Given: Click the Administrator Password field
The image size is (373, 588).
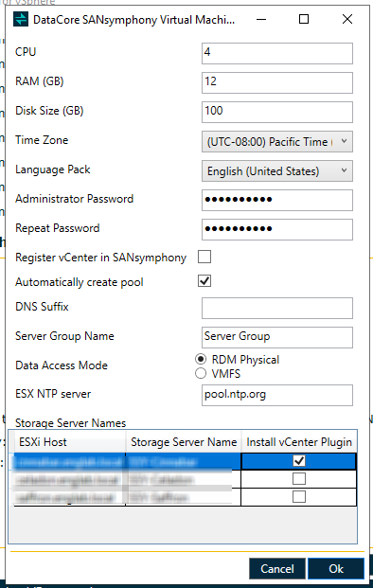Looking at the screenshot, I should pos(277,200).
